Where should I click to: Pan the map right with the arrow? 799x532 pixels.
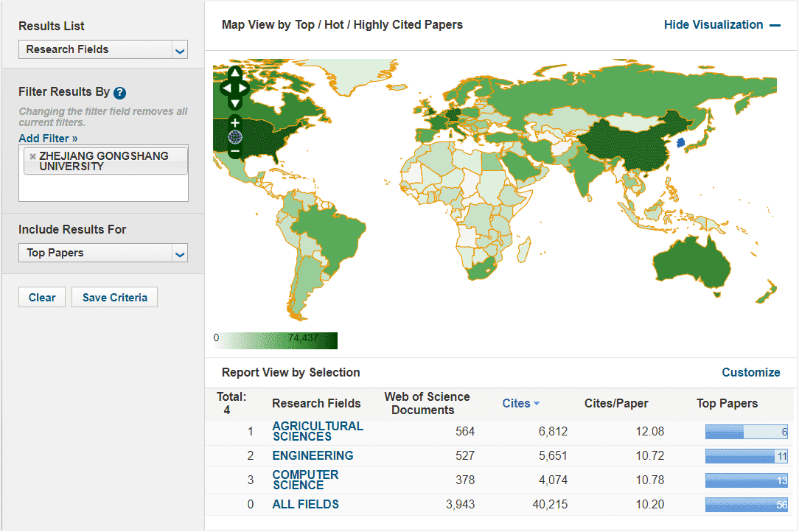coord(244,88)
